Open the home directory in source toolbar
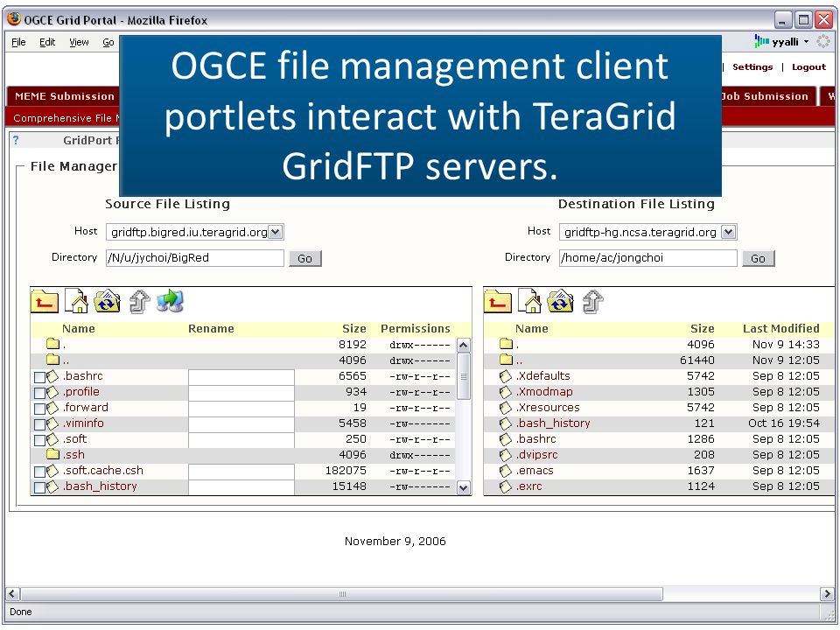 pyautogui.click(x=76, y=301)
